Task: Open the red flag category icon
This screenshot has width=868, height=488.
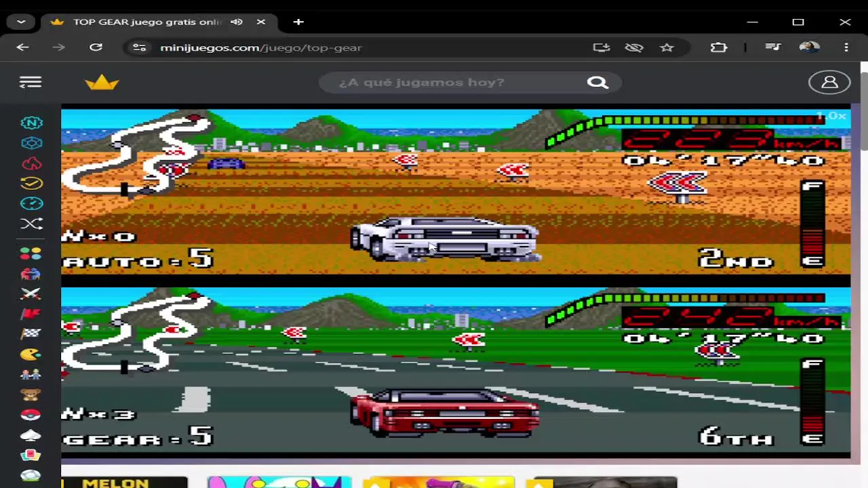Action: [x=31, y=314]
